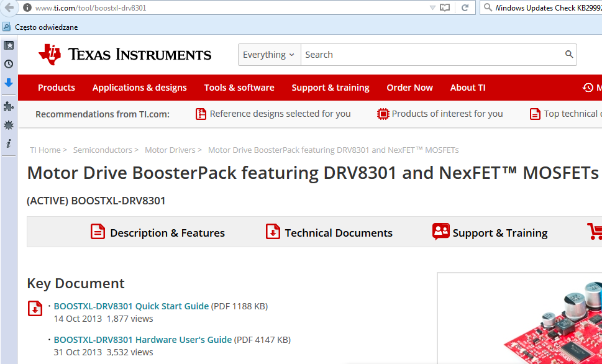Open the info 'i' sidebar icon
This screenshot has width=602, height=364.
coord(9,143)
